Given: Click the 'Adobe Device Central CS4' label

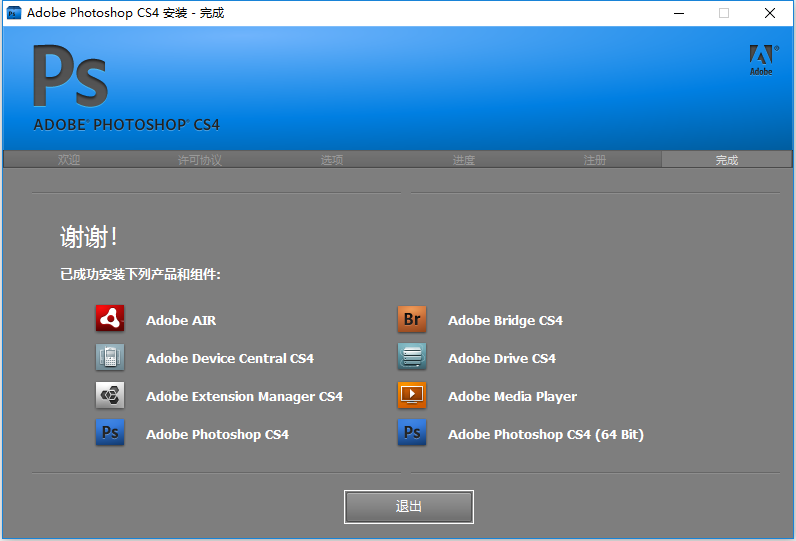Looking at the screenshot, I should (230, 358).
